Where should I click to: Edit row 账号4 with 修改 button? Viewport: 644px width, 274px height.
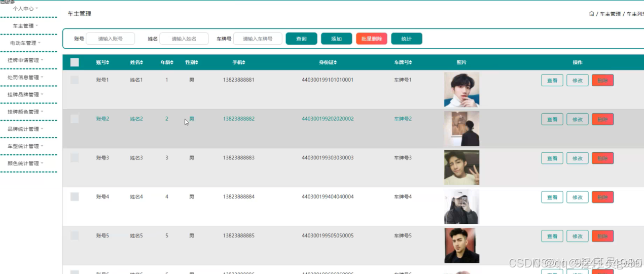[578, 197]
